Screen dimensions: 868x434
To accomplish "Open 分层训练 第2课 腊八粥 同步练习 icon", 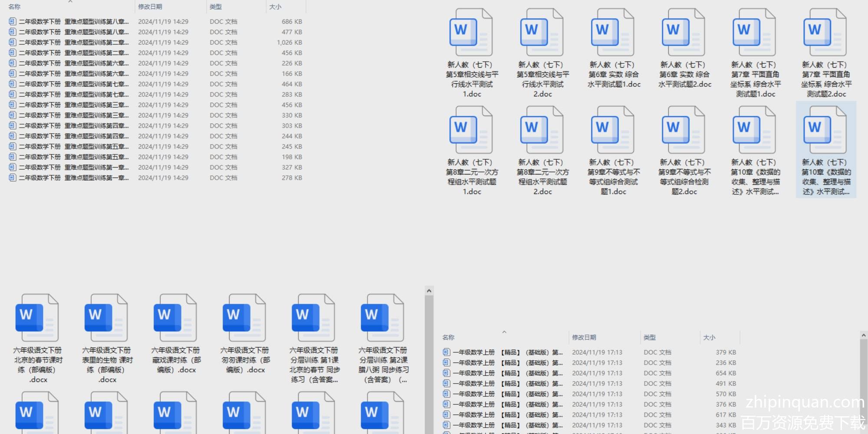I will 382,318.
